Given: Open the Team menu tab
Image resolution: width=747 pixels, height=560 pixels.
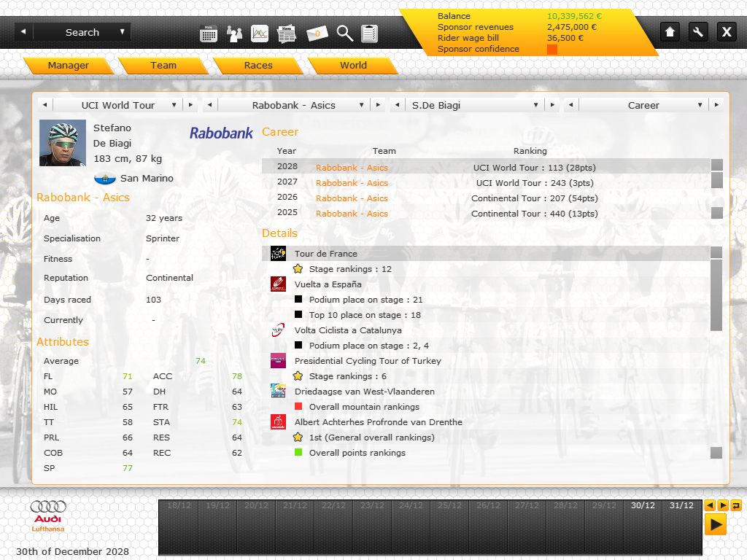Looking at the screenshot, I should click(163, 65).
